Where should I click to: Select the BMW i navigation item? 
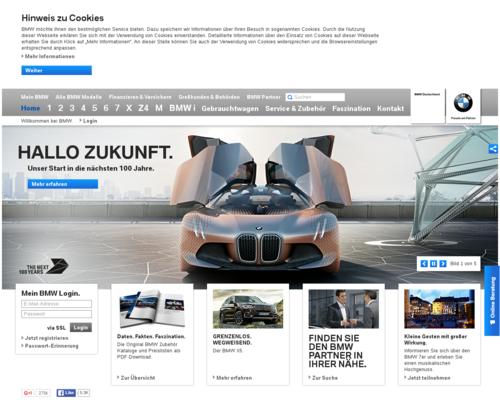coord(182,108)
